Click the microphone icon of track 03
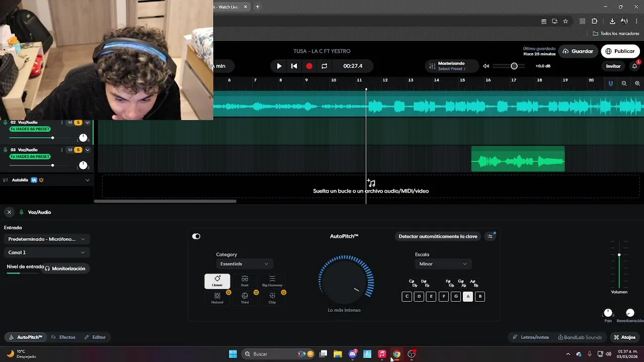 pyautogui.click(x=6, y=150)
